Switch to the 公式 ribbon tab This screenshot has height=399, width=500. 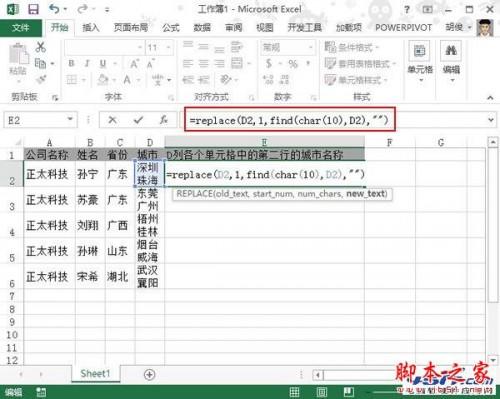pyautogui.click(x=171, y=28)
